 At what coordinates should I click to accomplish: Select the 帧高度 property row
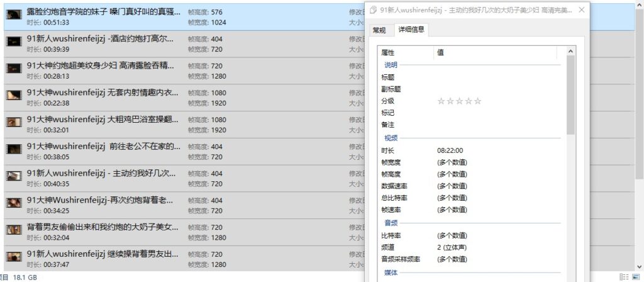[472, 174]
